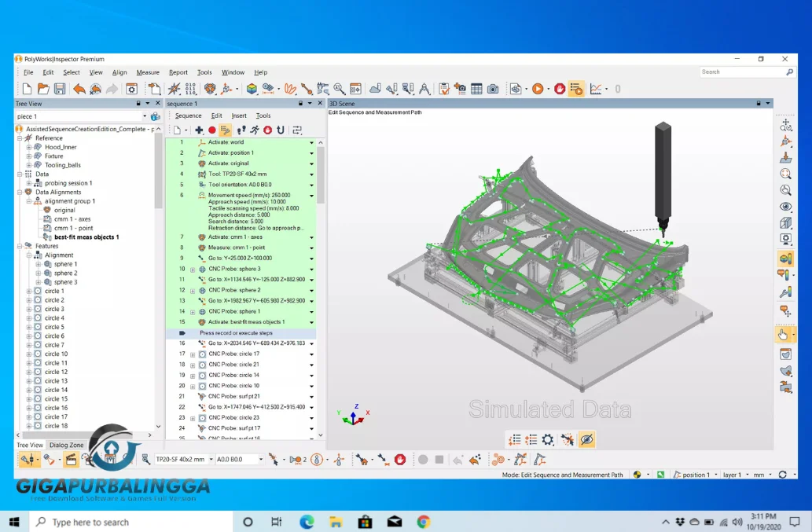Collapse the Reference tree node
The height and width of the screenshot is (532, 812).
20,138
